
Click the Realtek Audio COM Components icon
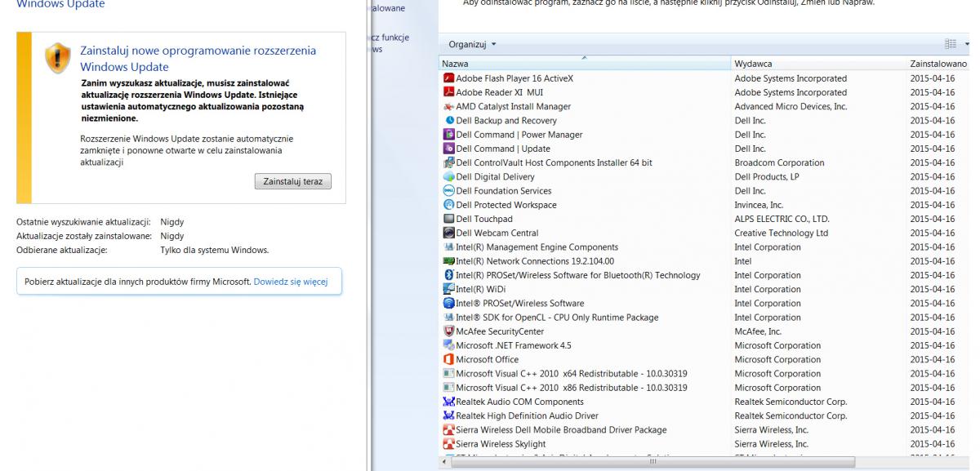click(x=448, y=402)
